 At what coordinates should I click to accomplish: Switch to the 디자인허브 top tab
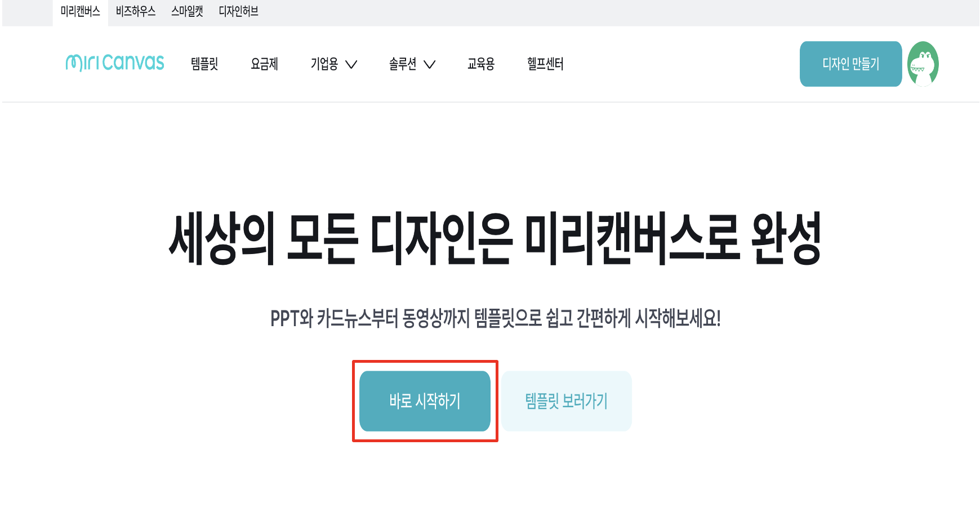[238, 12]
